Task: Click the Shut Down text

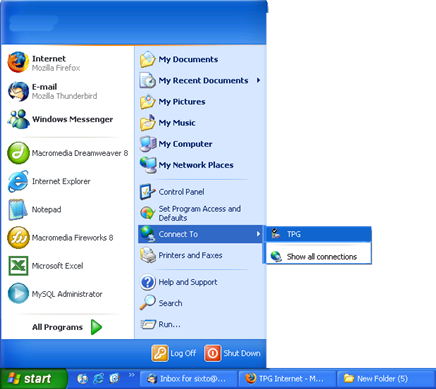Action: (x=242, y=353)
